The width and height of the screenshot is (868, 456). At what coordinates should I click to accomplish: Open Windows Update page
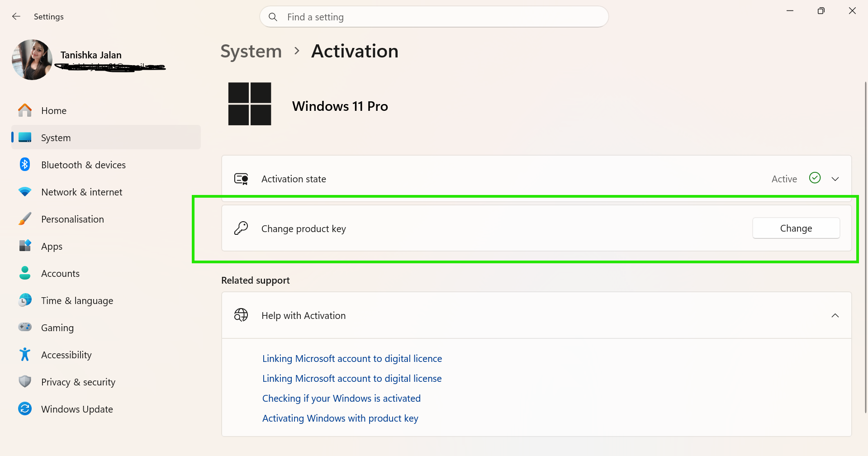pos(106,409)
